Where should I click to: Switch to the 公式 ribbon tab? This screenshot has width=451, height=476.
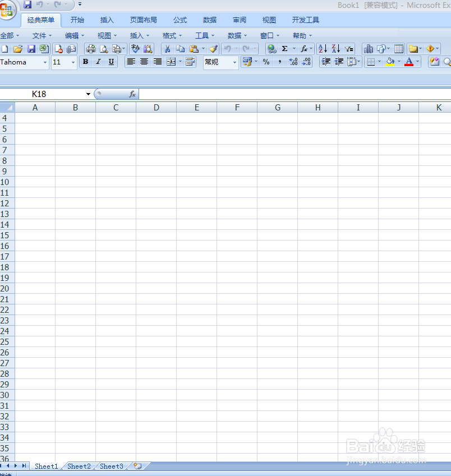click(x=180, y=20)
